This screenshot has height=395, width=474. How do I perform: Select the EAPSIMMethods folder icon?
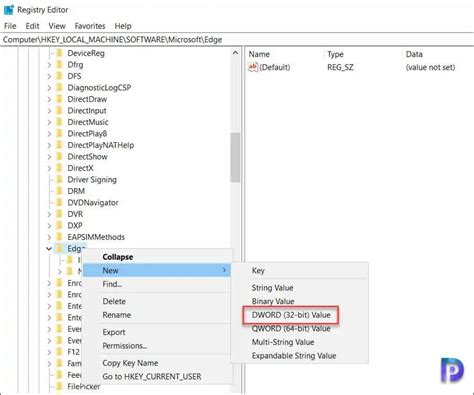click(x=59, y=237)
